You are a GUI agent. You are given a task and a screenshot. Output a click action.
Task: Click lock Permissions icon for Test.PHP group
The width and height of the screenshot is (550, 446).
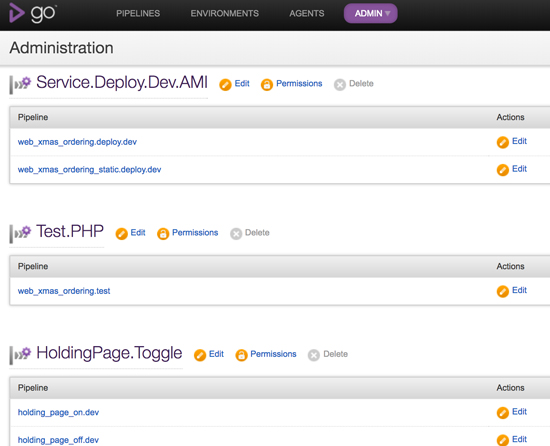click(163, 234)
